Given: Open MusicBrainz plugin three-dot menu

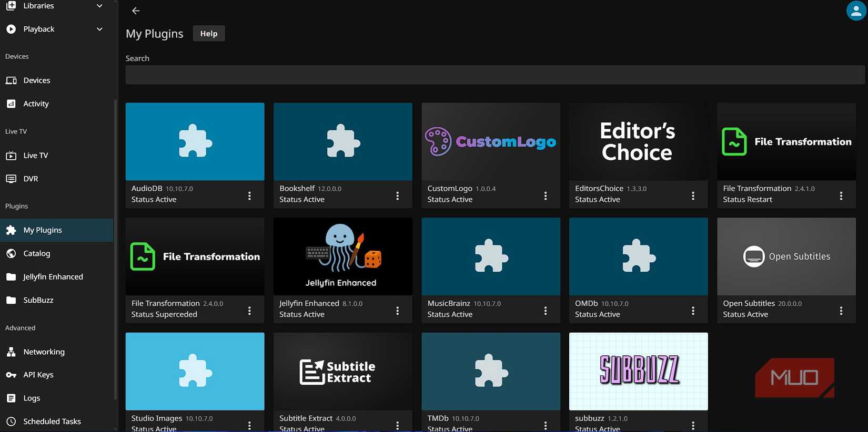Looking at the screenshot, I should pyautogui.click(x=546, y=311).
